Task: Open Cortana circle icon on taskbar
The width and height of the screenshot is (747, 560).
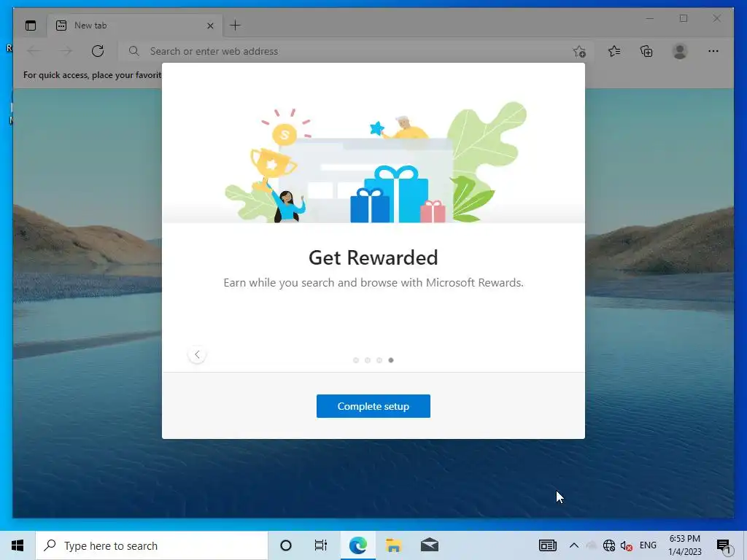Action: pos(286,545)
